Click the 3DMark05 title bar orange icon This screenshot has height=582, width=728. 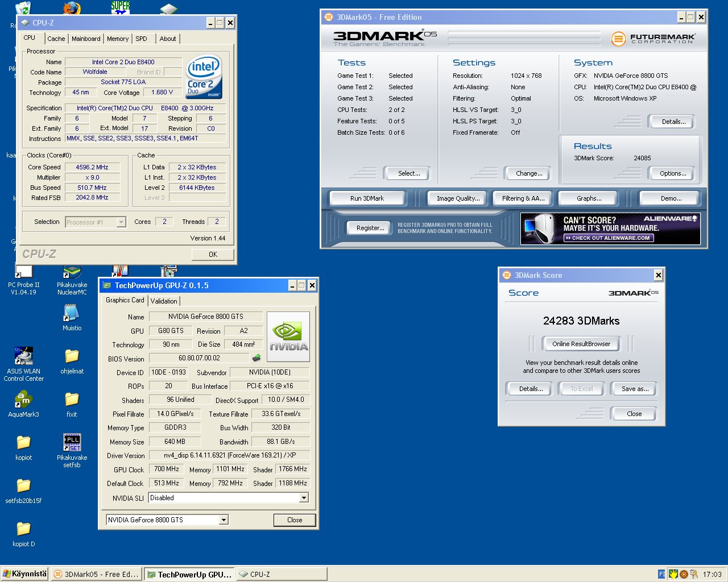[x=328, y=17]
